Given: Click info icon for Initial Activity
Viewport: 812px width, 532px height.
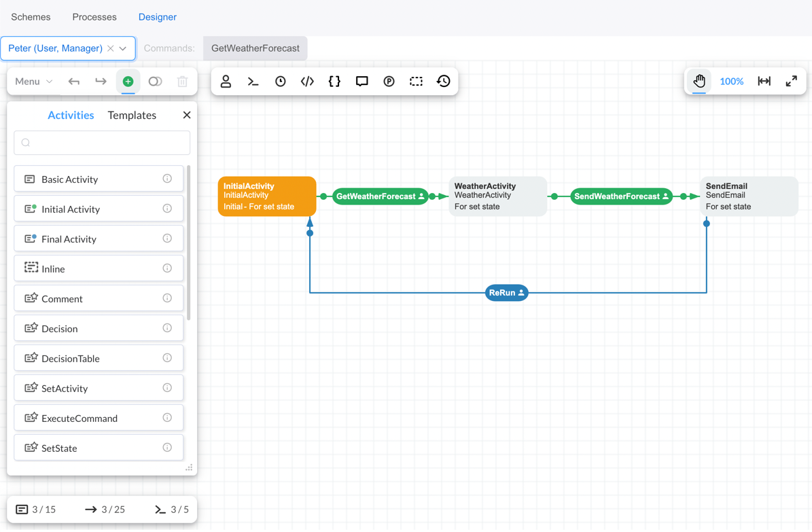Looking at the screenshot, I should pos(167,209).
